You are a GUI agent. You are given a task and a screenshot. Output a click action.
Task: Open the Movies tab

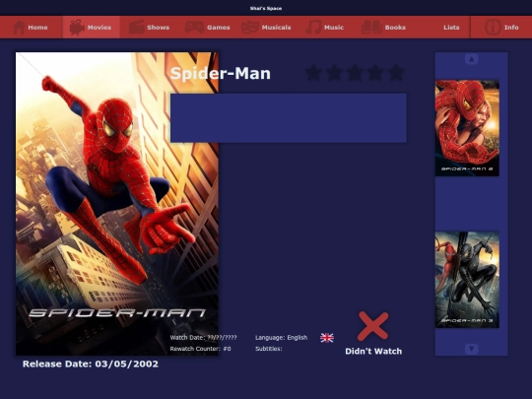coord(91,28)
